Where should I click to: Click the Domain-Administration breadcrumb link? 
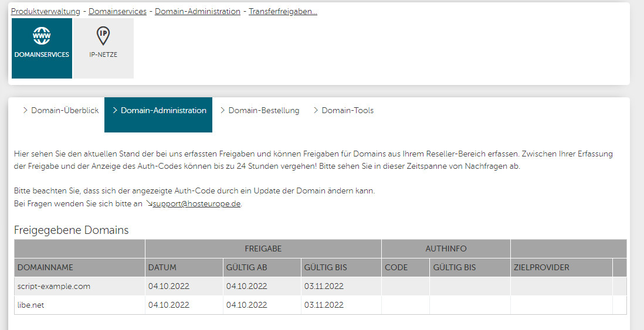click(197, 11)
